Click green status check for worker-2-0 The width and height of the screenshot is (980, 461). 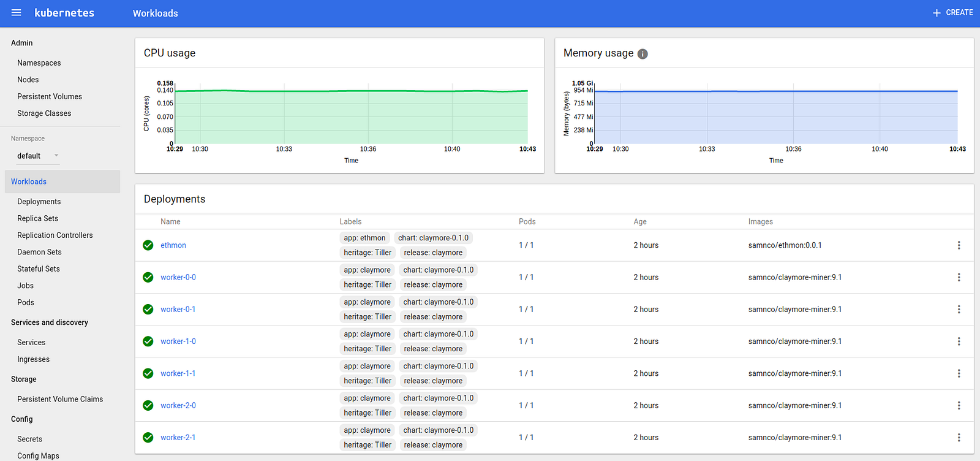[148, 405]
